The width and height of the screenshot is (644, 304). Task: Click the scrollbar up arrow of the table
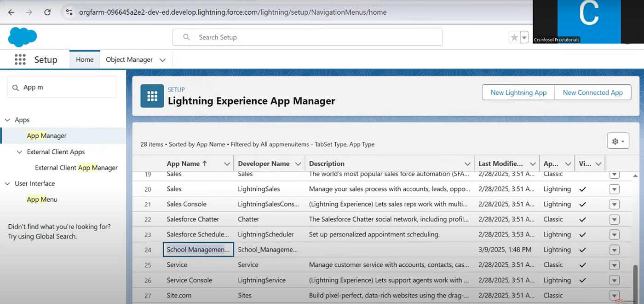click(x=636, y=175)
